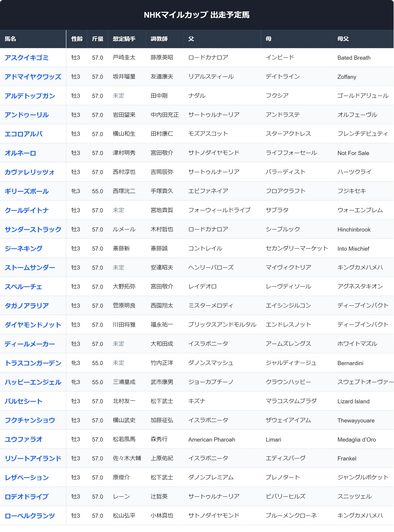The height and width of the screenshot is (532, 394).
Task: Open the サンダーストラック horse link
Action: (33, 230)
